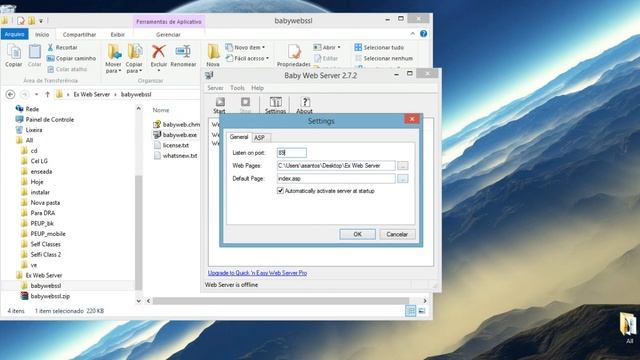
Task: Browse for Web Pages folder button
Action: tap(402, 166)
